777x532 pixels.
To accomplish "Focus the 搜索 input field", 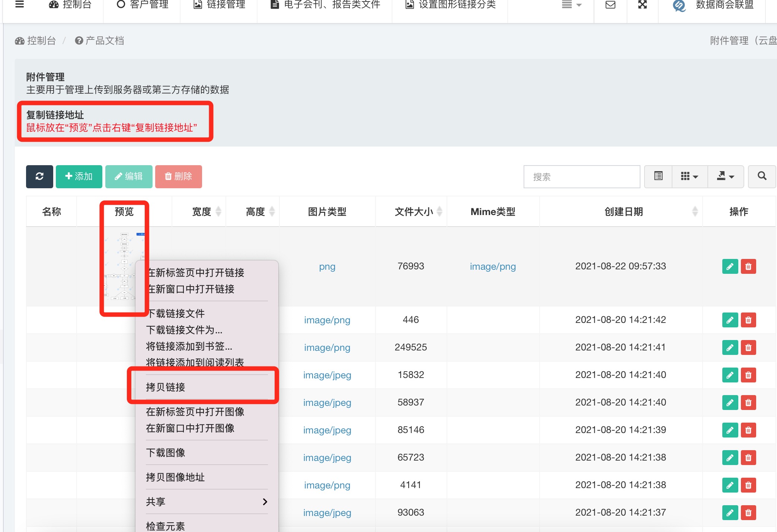I will [581, 177].
